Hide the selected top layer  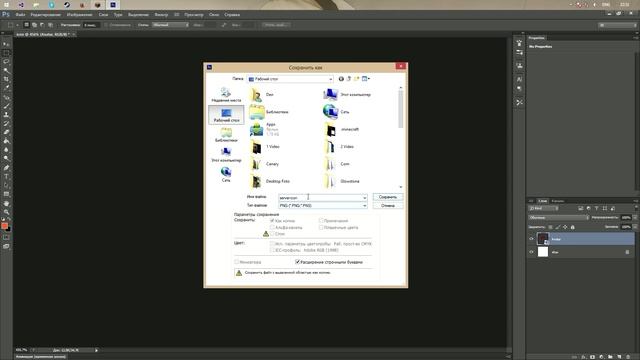tap(531, 239)
